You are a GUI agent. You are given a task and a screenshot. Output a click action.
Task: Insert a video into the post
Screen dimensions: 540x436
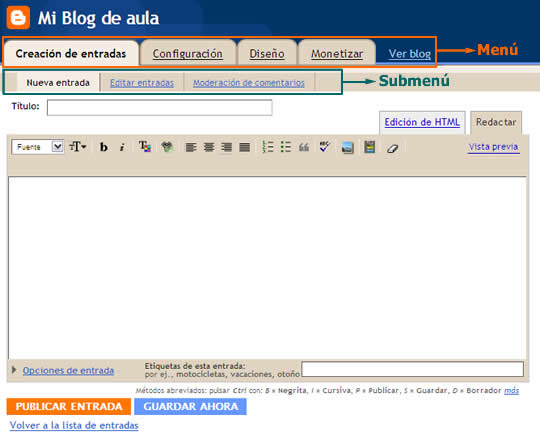370,147
